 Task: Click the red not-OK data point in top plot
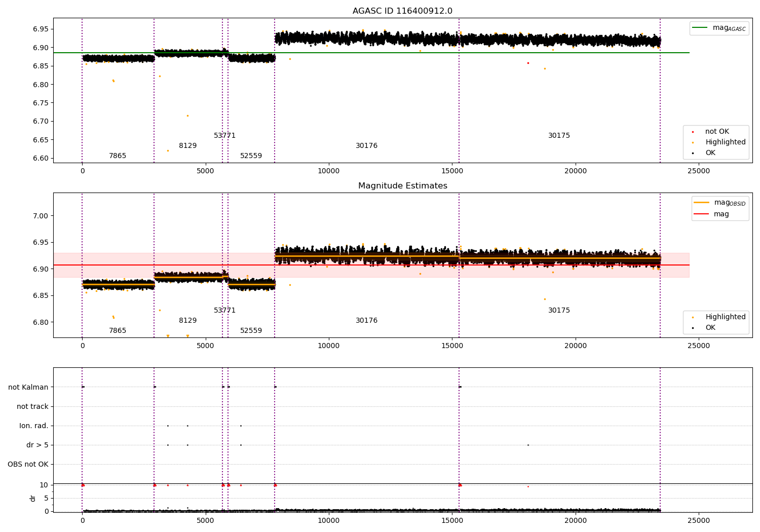click(x=528, y=63)
